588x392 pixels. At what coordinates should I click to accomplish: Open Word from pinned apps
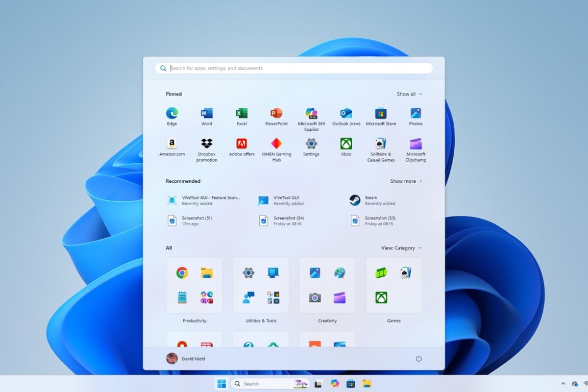206,113
